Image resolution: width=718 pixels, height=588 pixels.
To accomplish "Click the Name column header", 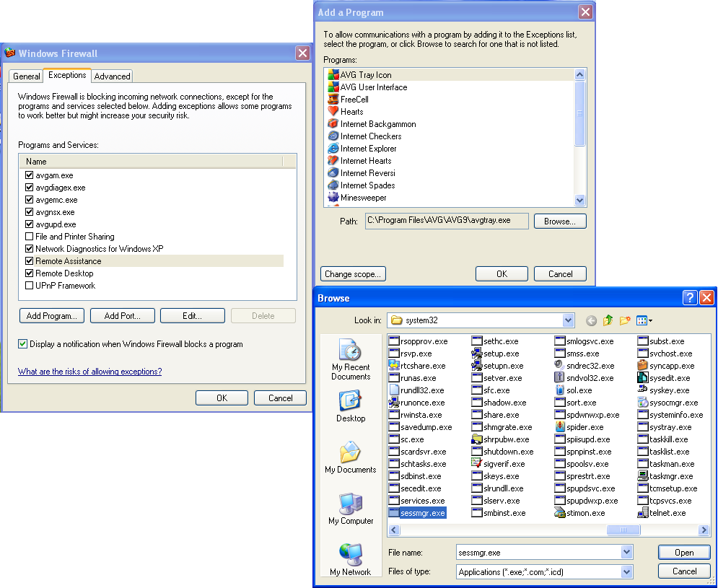I will point(151,161).
